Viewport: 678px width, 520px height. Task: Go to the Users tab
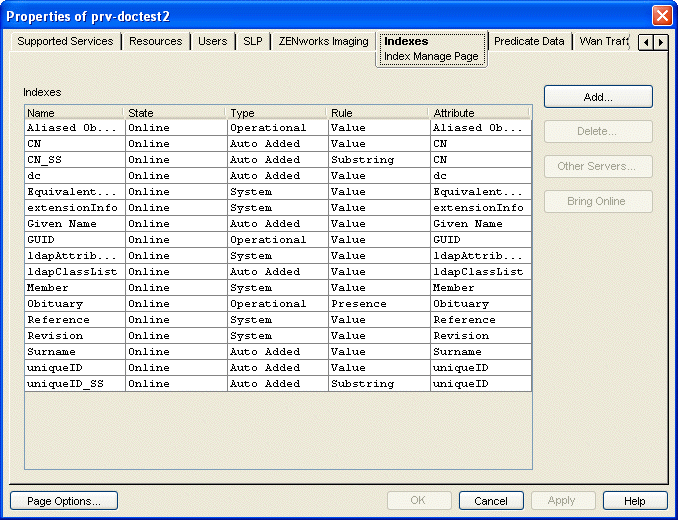coord(212,42)
